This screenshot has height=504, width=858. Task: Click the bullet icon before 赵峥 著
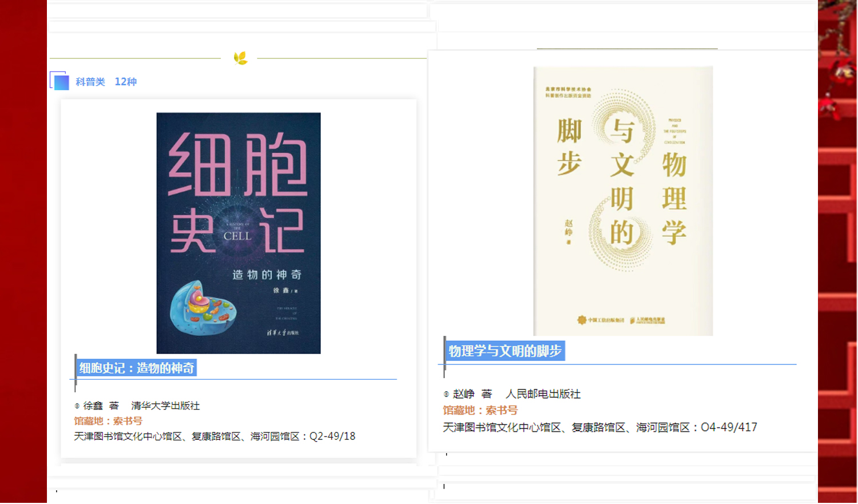446,394
